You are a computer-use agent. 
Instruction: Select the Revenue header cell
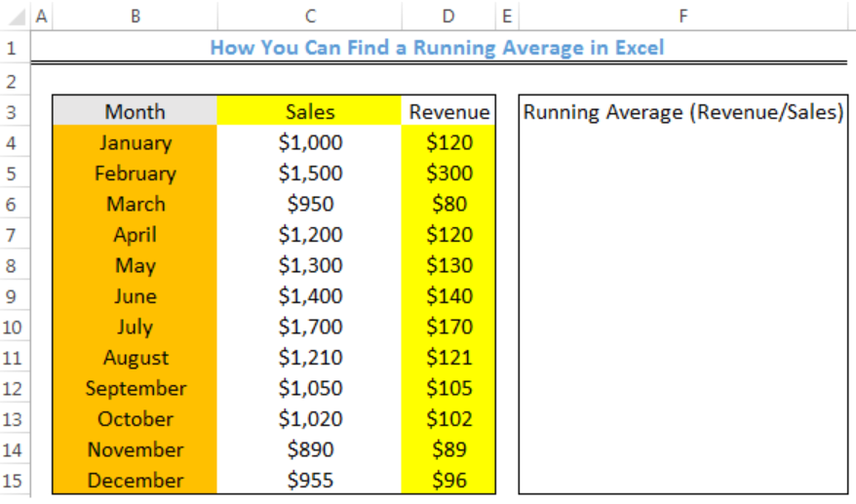tap(448, 111)
